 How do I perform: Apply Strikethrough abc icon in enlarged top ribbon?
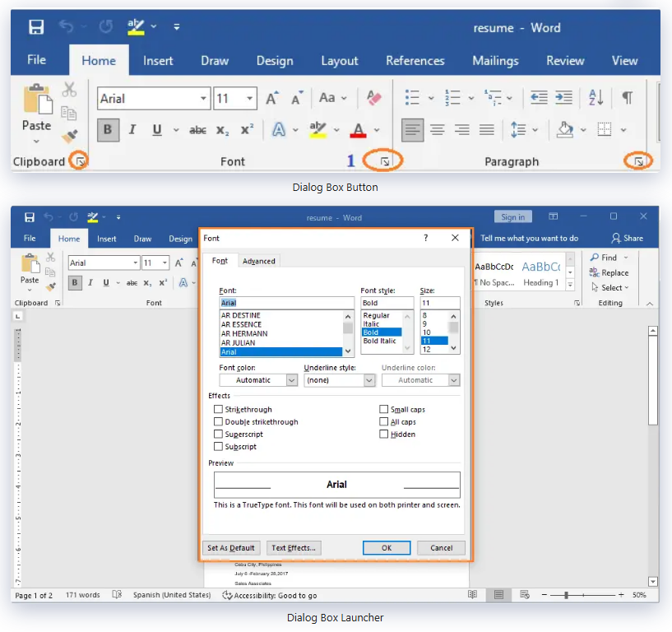(x=197, y=130)
